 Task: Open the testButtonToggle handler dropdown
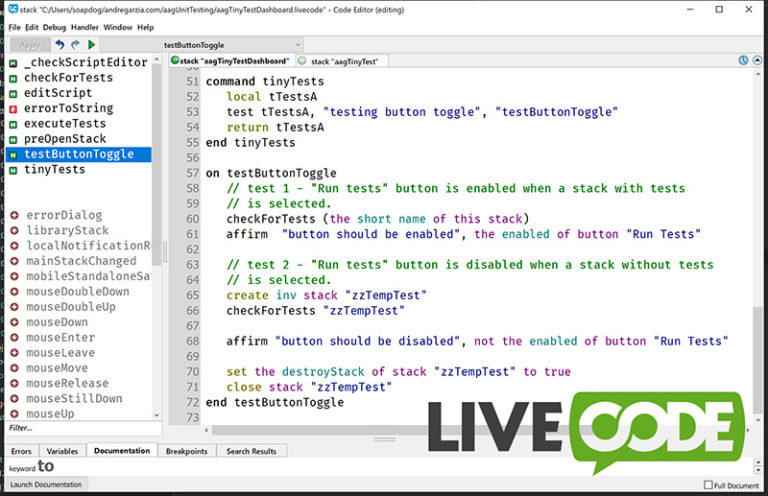[230, 45]
